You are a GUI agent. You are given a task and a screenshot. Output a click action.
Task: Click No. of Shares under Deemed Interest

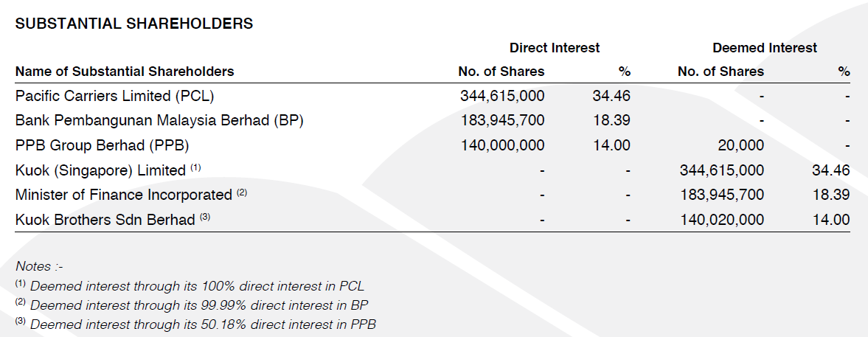(721, 72)
